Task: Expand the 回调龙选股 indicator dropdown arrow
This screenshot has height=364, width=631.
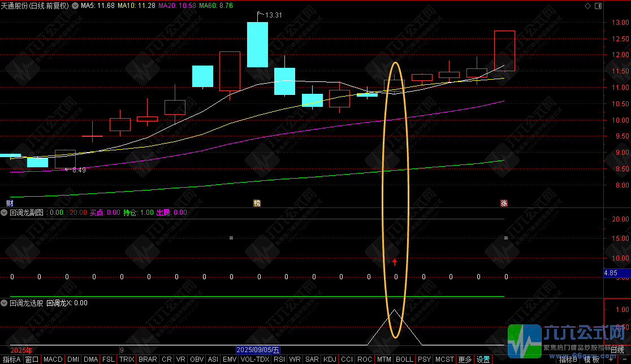Action: click(x=4, y=303)
